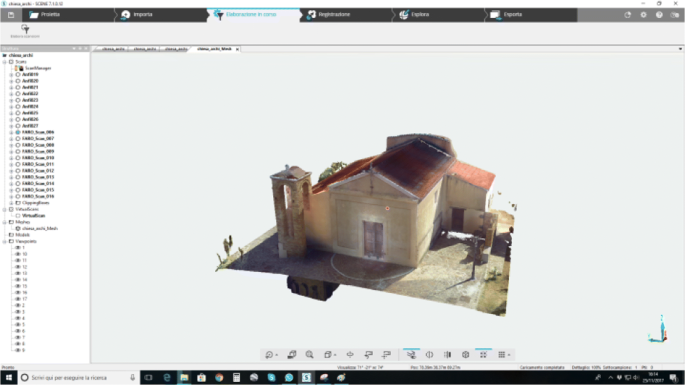Image resolution: width=685 pixels, height=385 pixels.
Task: Open Edge browser from taskbar
Action: pyautogui.click(x=166, y=378)
